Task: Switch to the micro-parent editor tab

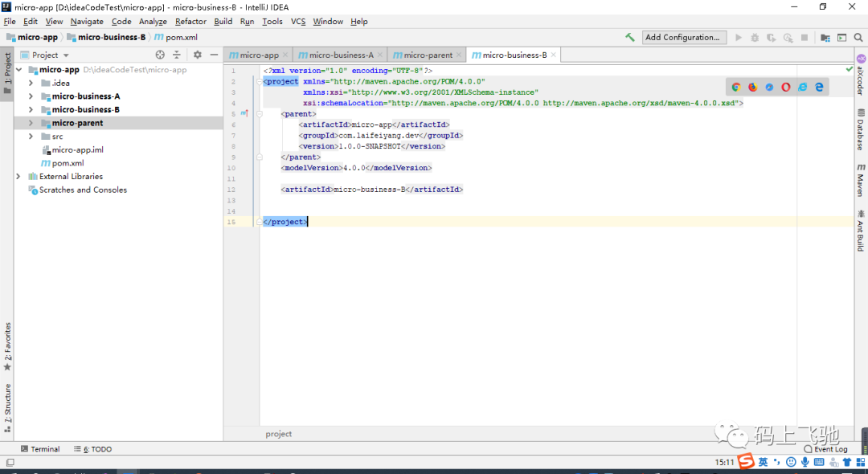Action: point(427,55)
